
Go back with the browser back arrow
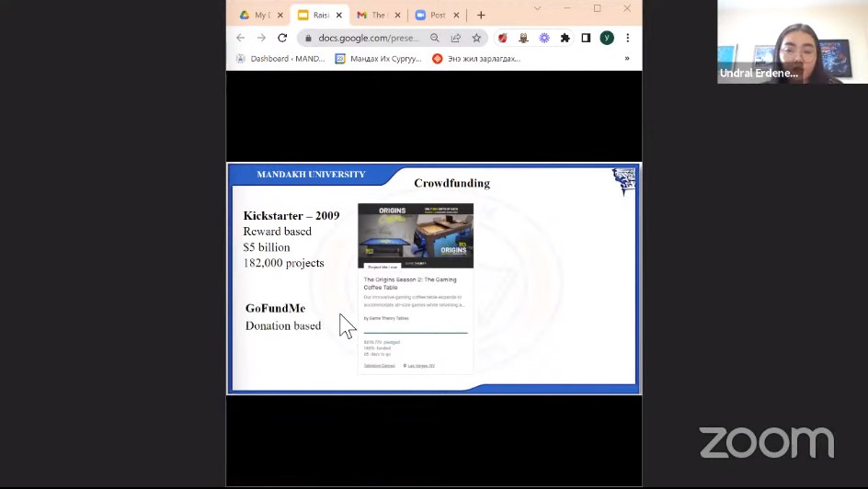tap(240, 38)
